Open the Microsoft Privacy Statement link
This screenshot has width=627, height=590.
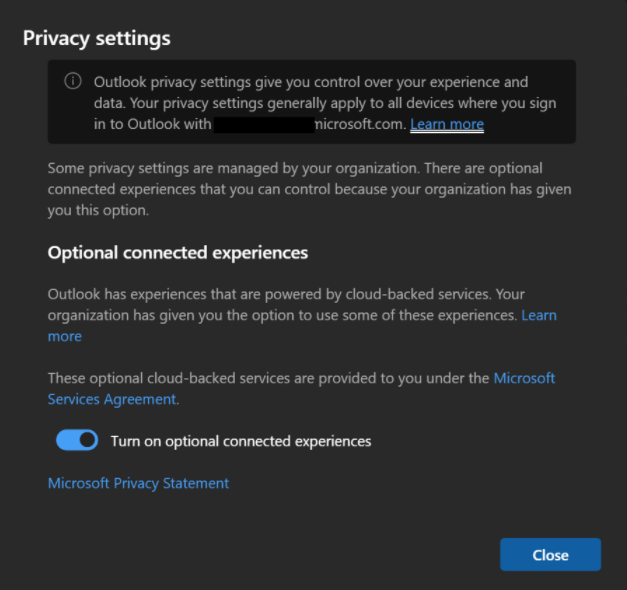click(138, 483)
